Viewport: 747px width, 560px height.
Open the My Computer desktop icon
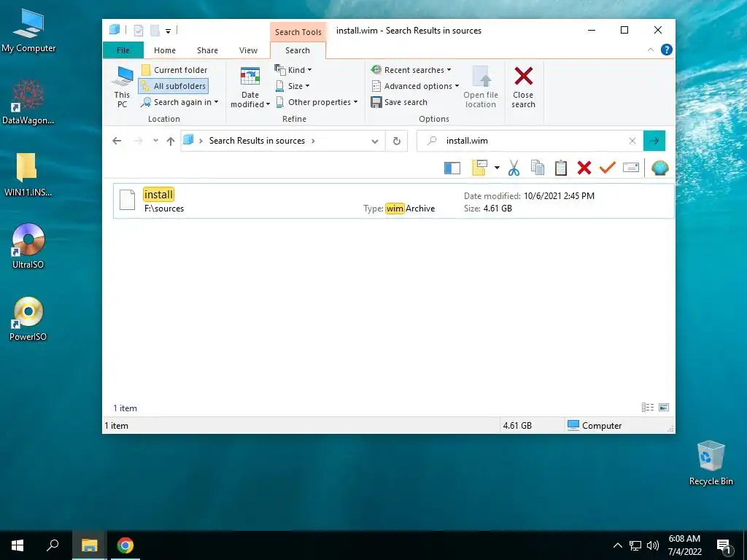point(28,31)
